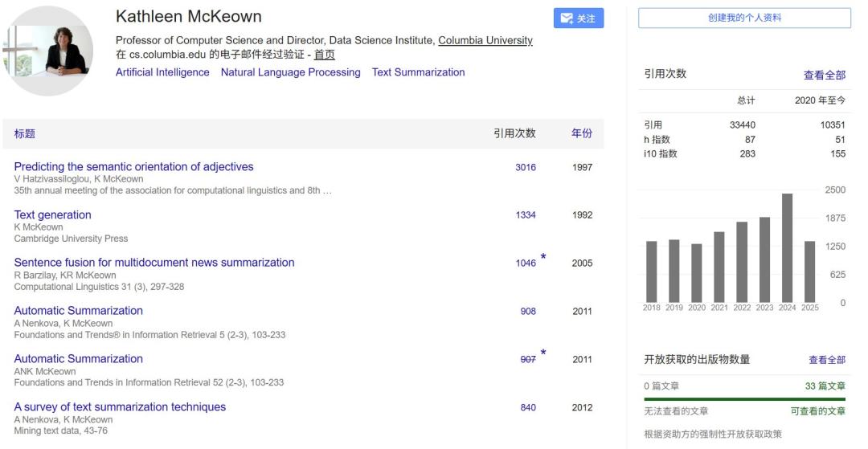
Task: View the 3016 citations link
Action: (x=526, y=167)
